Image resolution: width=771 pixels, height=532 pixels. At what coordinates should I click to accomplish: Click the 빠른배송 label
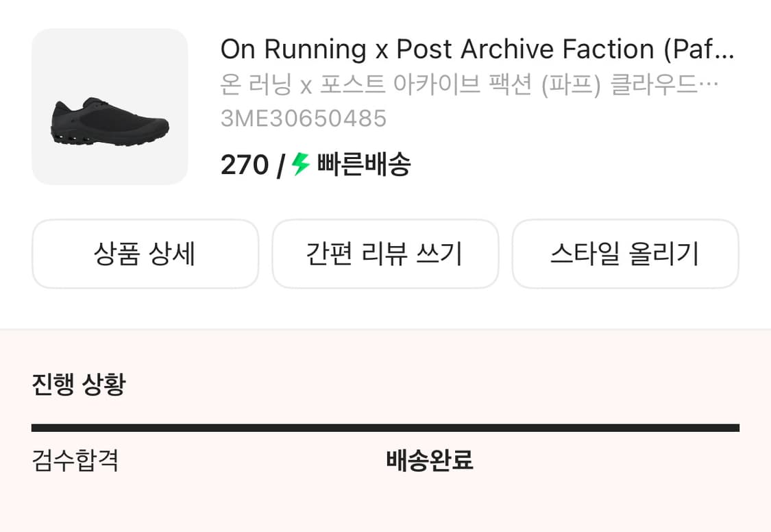[x=363, y=165]
